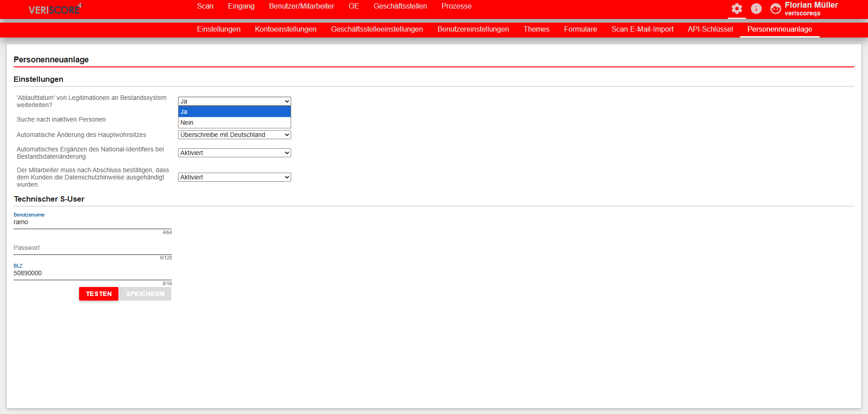The height and width of the screenshot is (414, 868).
Task: Select 'Nein' in the open dropdown list
Action: point(234,122)
